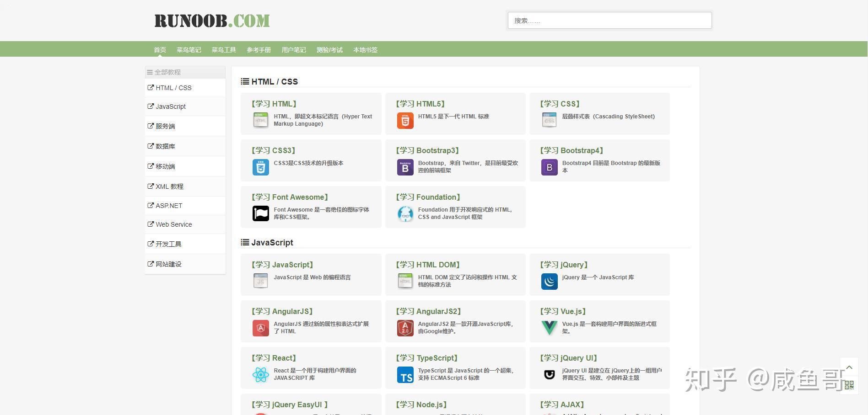The image size is (868, 415).
Task: Open the 菜鸟工具 navigation item
Action: click(224, 50)
